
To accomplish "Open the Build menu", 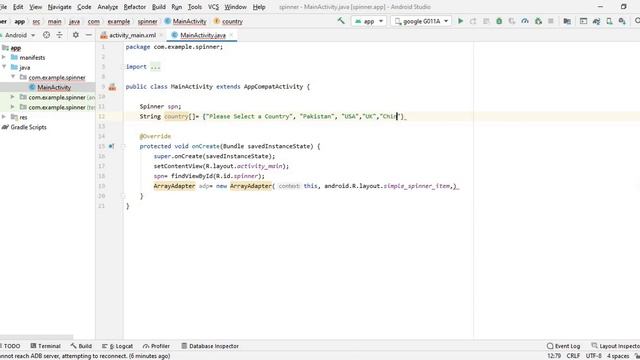I will 159,7.
